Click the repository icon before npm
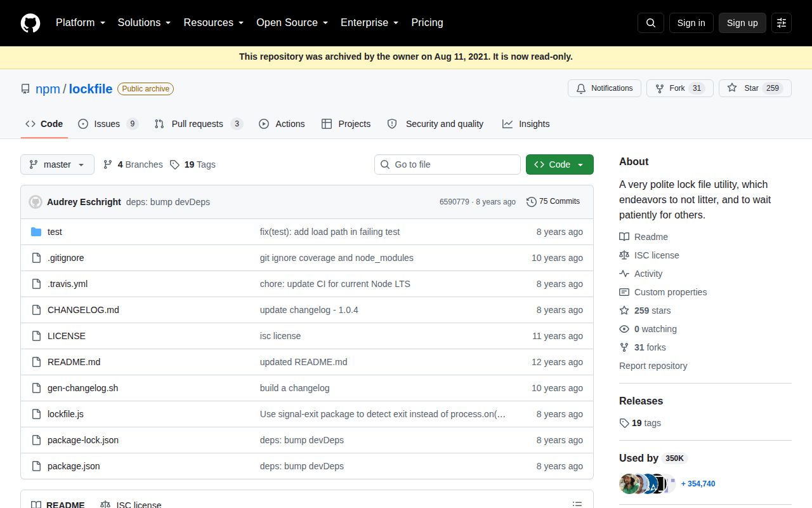This screenshot has height=508, width=812. [x=25, y=89]
